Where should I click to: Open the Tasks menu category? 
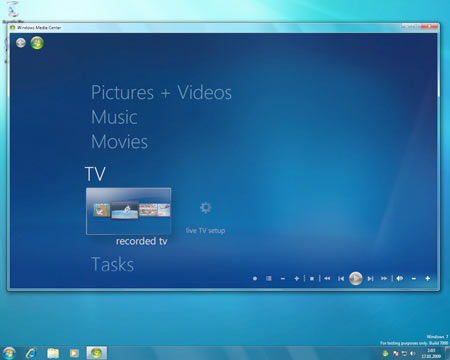(x=113, y=264)
